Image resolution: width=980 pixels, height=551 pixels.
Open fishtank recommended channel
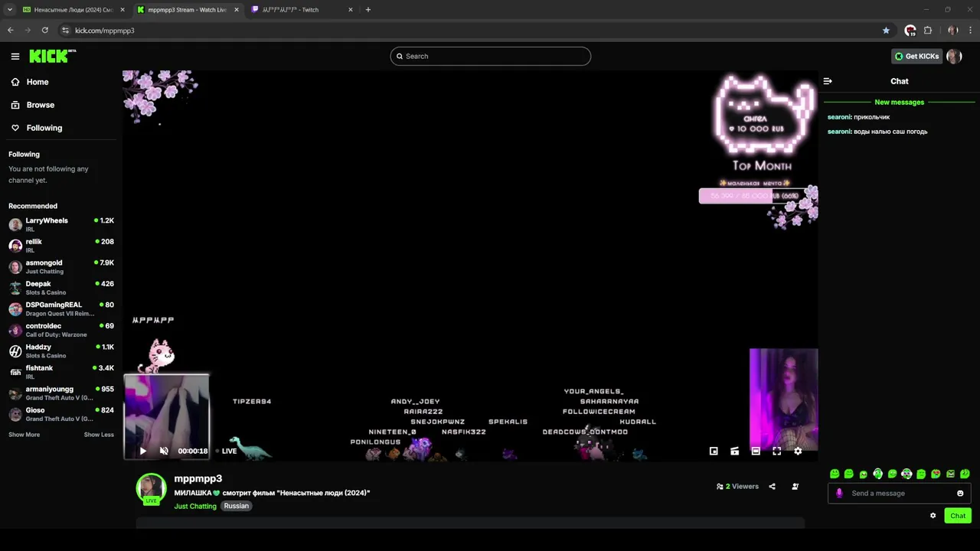[x=61, y=372]
